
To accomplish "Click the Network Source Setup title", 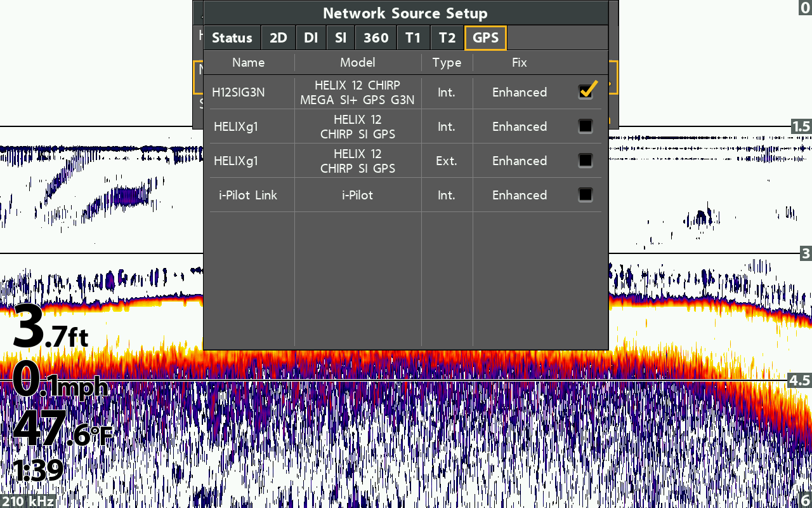I will click(405, 13).
